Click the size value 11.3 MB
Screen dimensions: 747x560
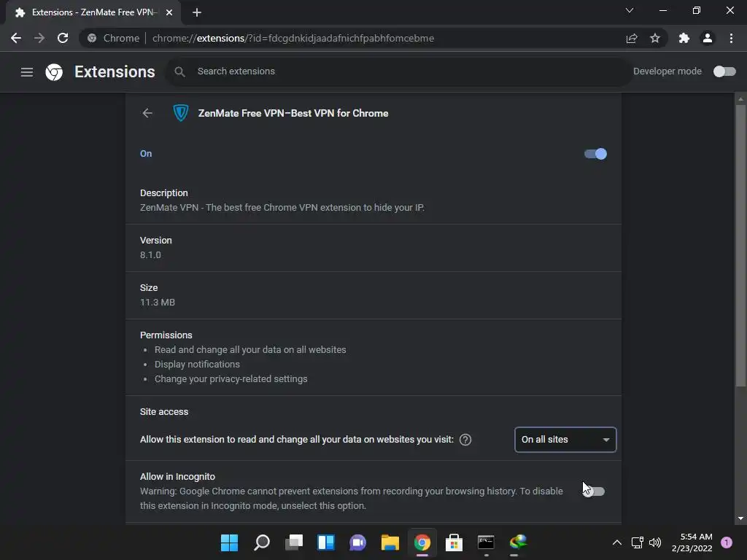click(158, 303)
